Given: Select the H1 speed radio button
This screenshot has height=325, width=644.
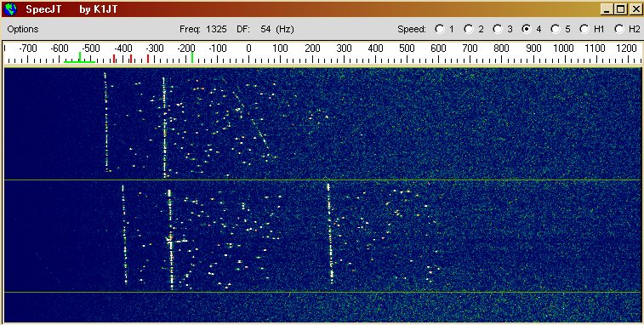Looking at the screenshot, I should pos(584,29).
